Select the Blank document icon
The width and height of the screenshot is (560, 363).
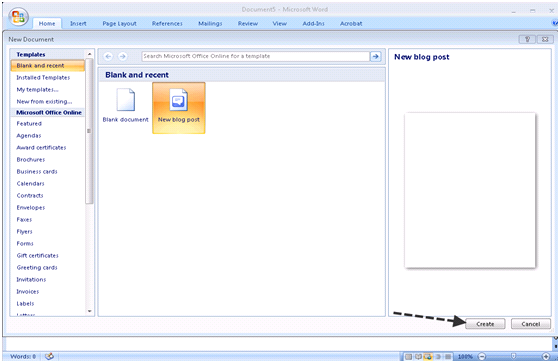[x=125, y=105]
